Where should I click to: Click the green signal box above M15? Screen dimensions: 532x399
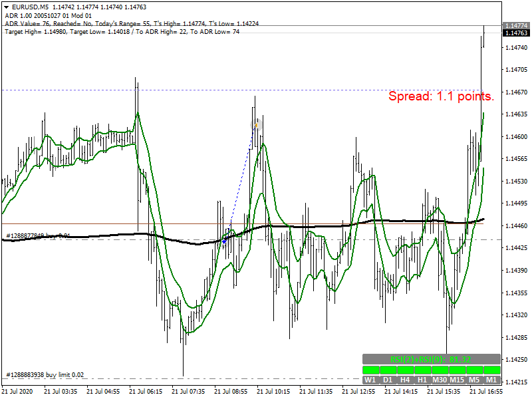(457, 370)
